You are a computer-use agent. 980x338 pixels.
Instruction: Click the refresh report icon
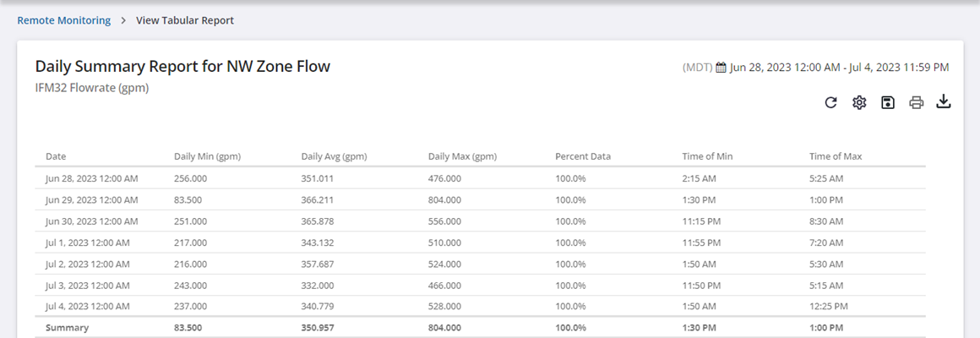pos(830,103)
